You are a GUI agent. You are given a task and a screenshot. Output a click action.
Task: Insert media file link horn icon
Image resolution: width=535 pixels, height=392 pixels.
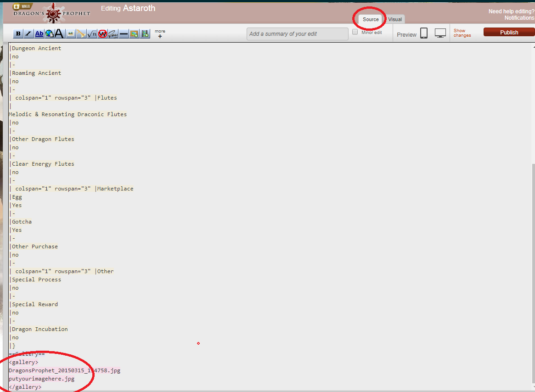click(x=81, y=34)
